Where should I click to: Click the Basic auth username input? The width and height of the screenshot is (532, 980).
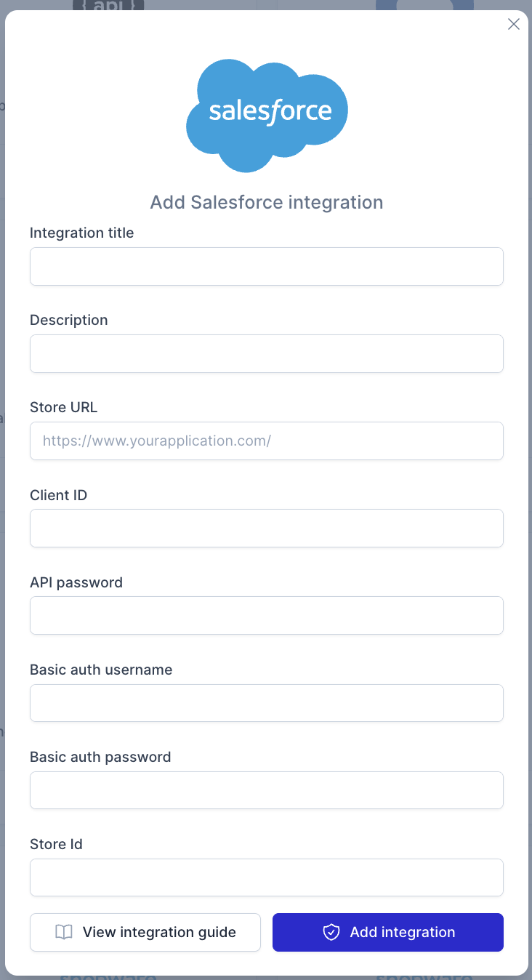[x=266, y=703]
